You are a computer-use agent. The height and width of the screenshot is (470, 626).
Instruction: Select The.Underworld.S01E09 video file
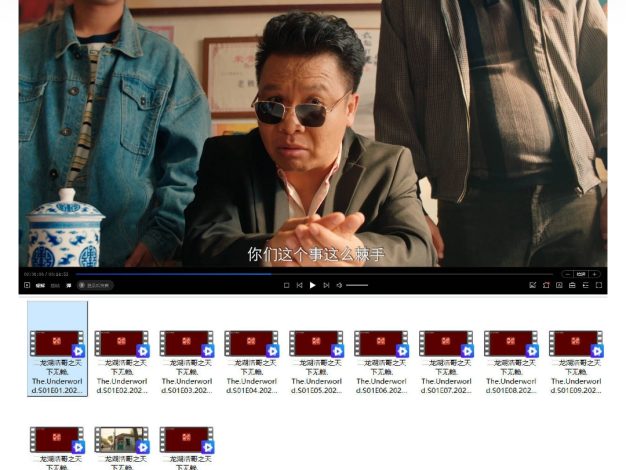click(576, 362)
